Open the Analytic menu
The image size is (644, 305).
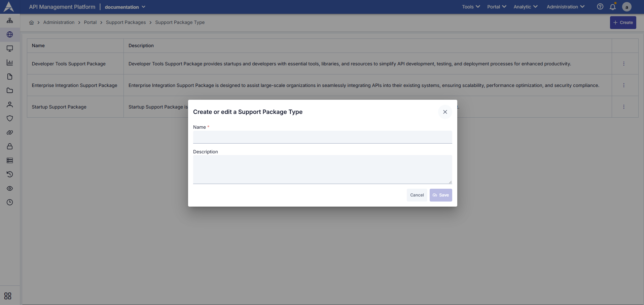(x=525, y=7)
